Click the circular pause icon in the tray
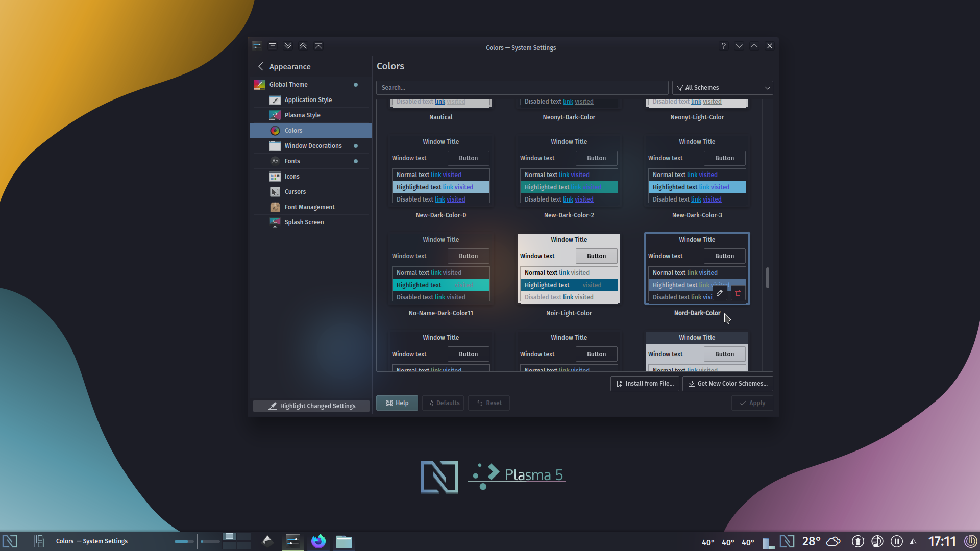 tap(897, 541)
